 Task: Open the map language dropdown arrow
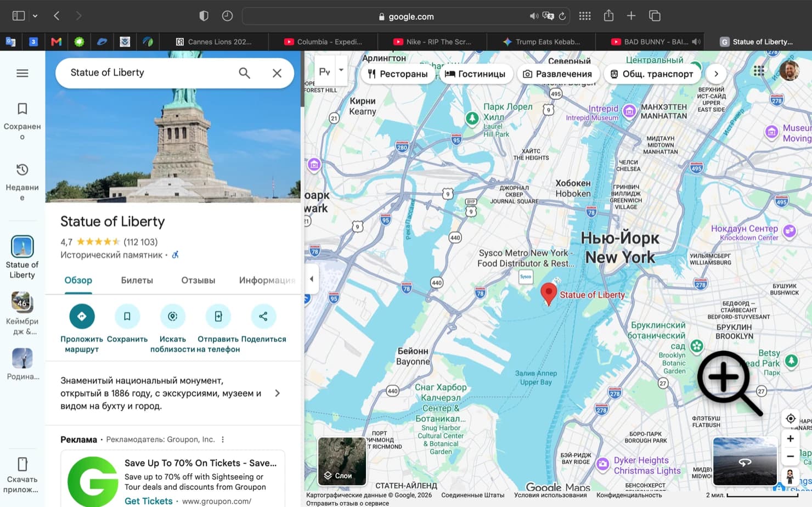click(x=341, y=70)
